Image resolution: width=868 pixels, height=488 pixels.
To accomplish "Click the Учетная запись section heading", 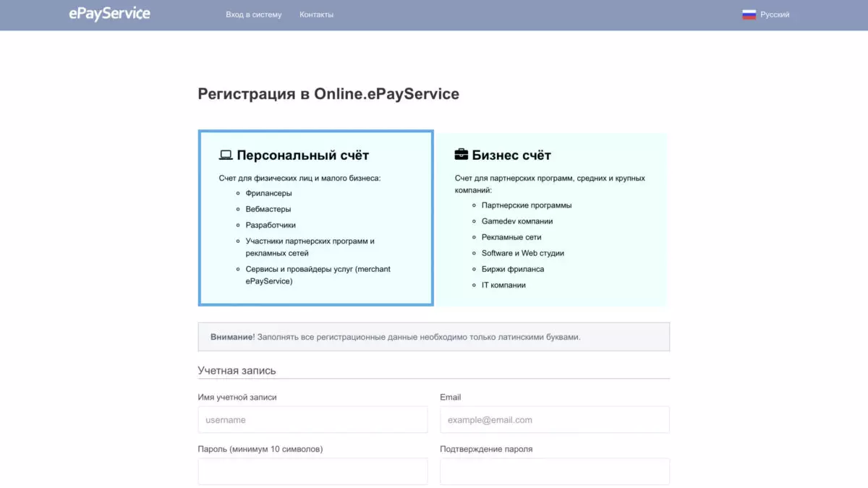I will pos(237,371).
